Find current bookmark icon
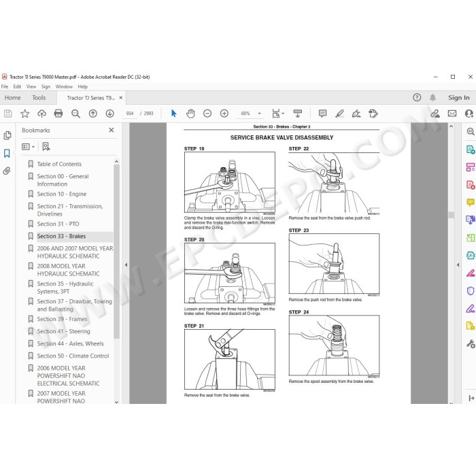The image size is (476, 476). pyautogui.click(x=46, y=147)
